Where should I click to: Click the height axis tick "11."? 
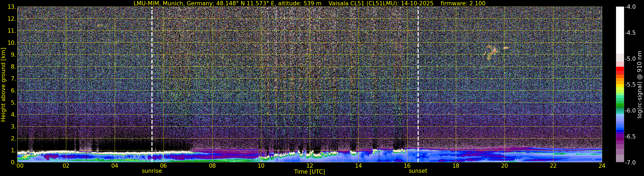pos(12,30)
